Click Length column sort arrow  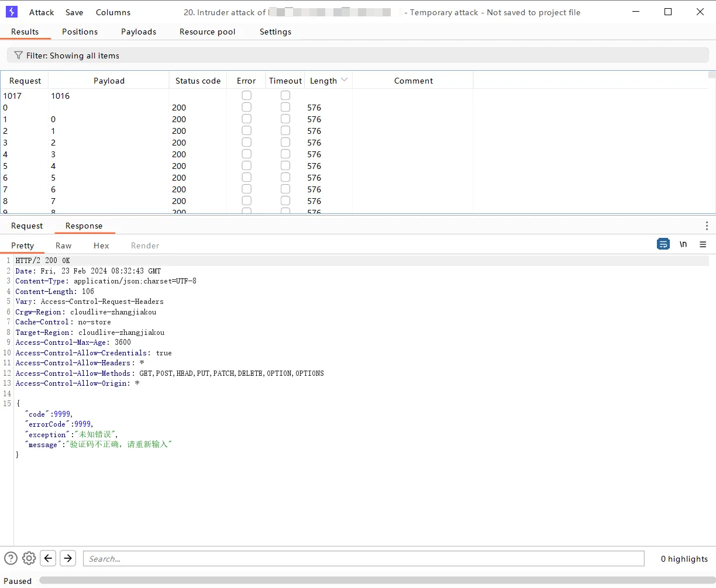(x=344, y=80)
